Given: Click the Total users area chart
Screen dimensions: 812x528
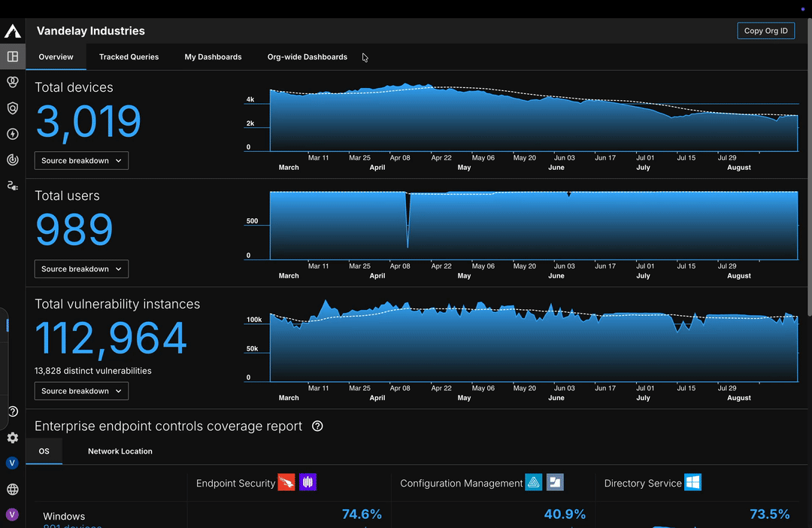Looking at the screenshot, I should click(533, 226).
